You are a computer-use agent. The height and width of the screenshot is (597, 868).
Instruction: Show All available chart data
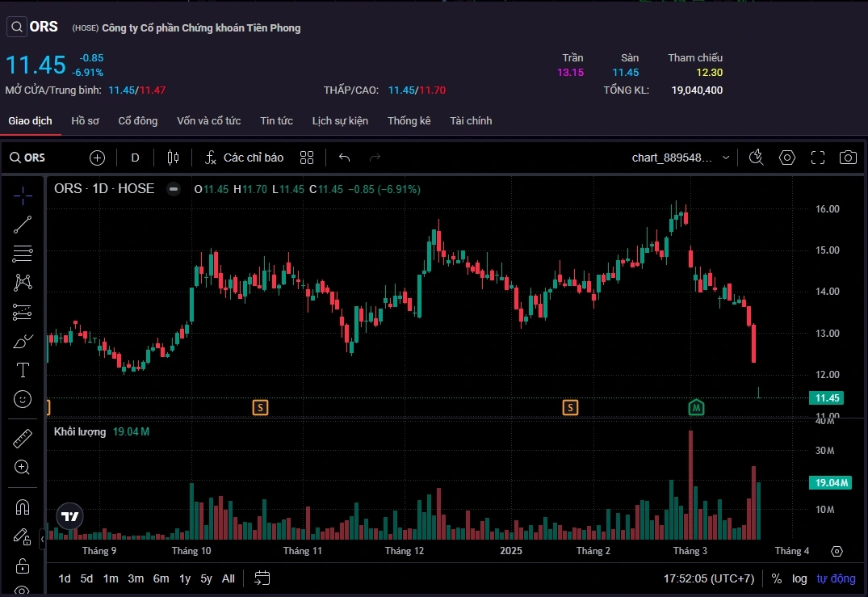click(x=228, y=578)
